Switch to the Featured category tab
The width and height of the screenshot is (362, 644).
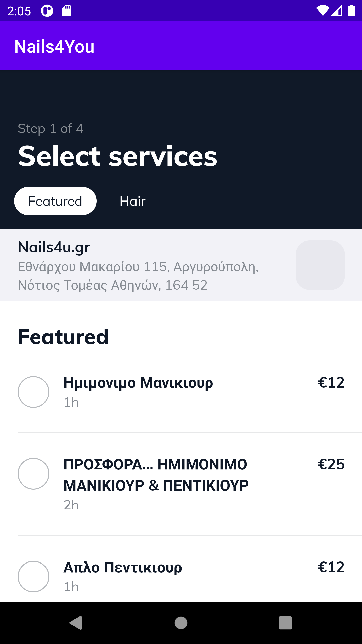[55, 201]
